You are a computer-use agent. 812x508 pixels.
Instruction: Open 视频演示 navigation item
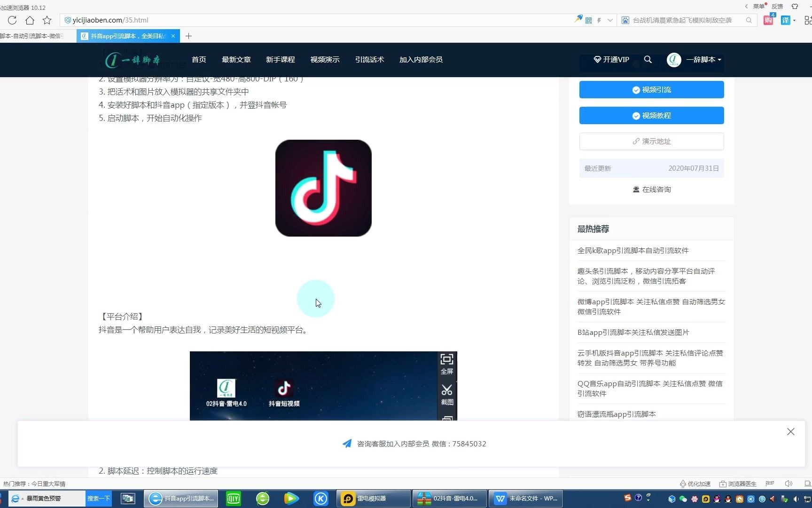point(325,60)
